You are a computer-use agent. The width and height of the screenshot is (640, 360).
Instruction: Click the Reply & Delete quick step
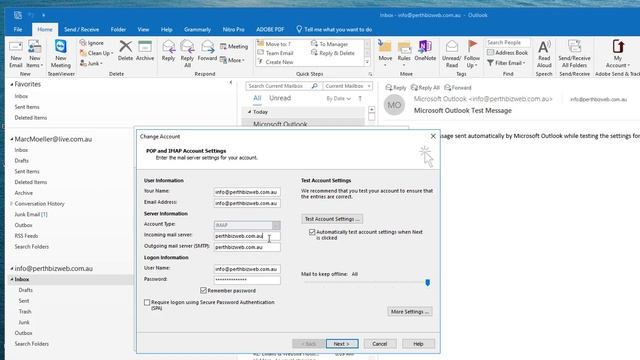[333, 53]
